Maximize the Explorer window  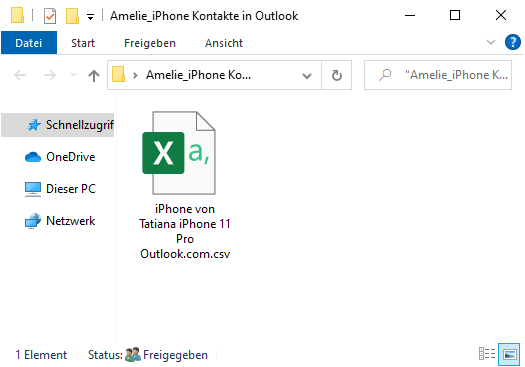455,15
